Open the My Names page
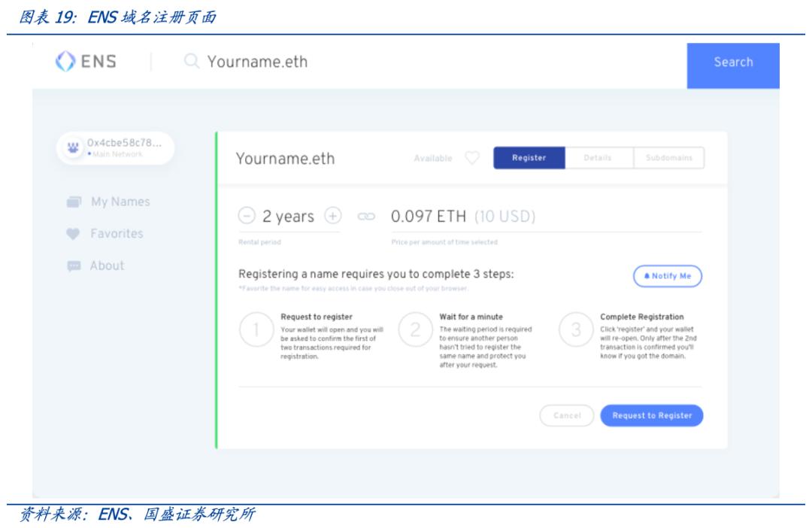This screenshot has width=812, height=528. (x=120, y=202)
